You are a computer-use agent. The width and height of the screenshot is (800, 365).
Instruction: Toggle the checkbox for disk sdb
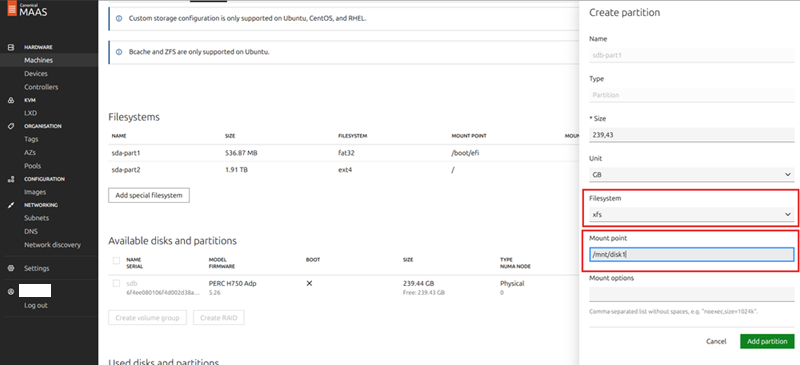click(x=116, y=283)
